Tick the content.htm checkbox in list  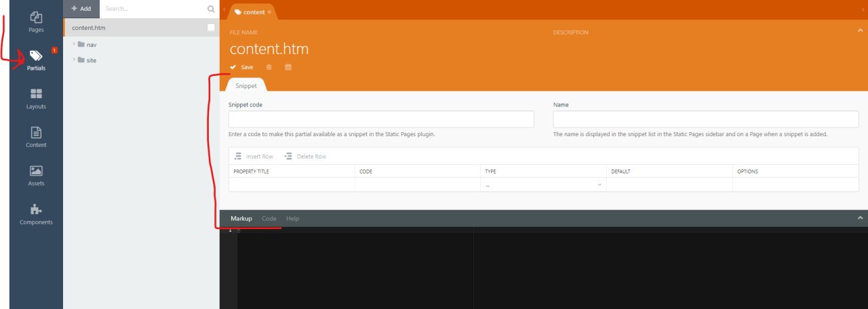click(211, 27)
